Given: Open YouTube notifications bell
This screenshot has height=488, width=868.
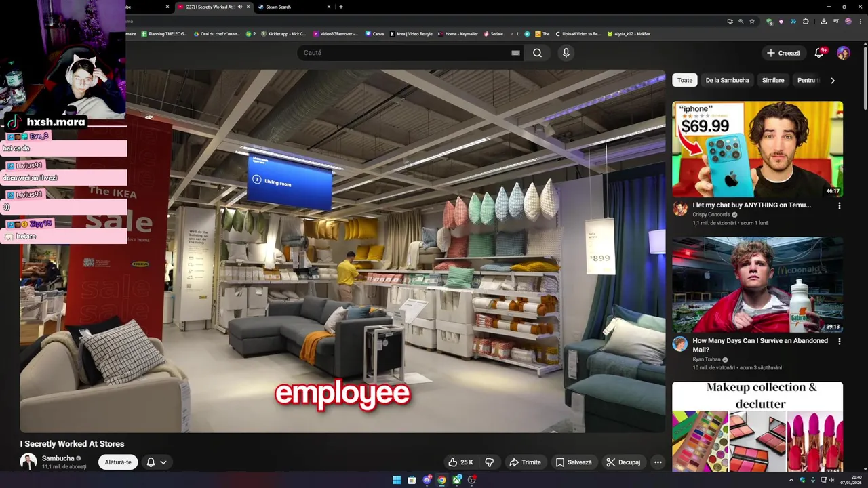Looking at the screenshot, I should point(819,53).
